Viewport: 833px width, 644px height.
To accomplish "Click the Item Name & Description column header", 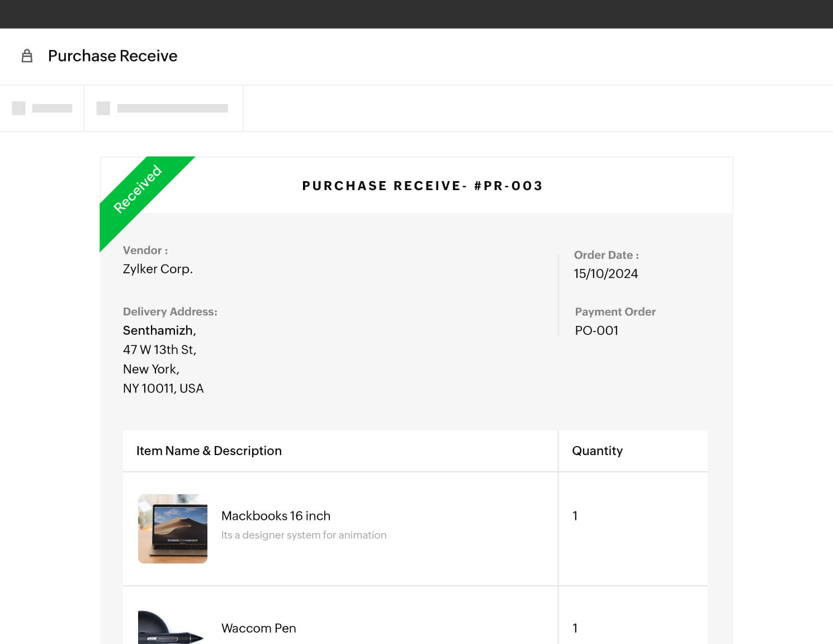I will 210,451.
